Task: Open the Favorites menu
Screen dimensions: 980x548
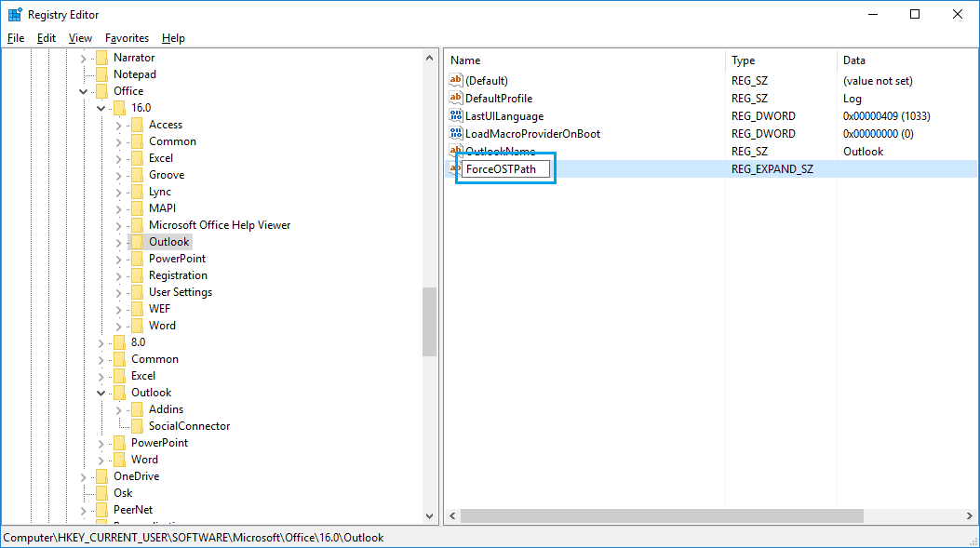Action: coord(127,38)
